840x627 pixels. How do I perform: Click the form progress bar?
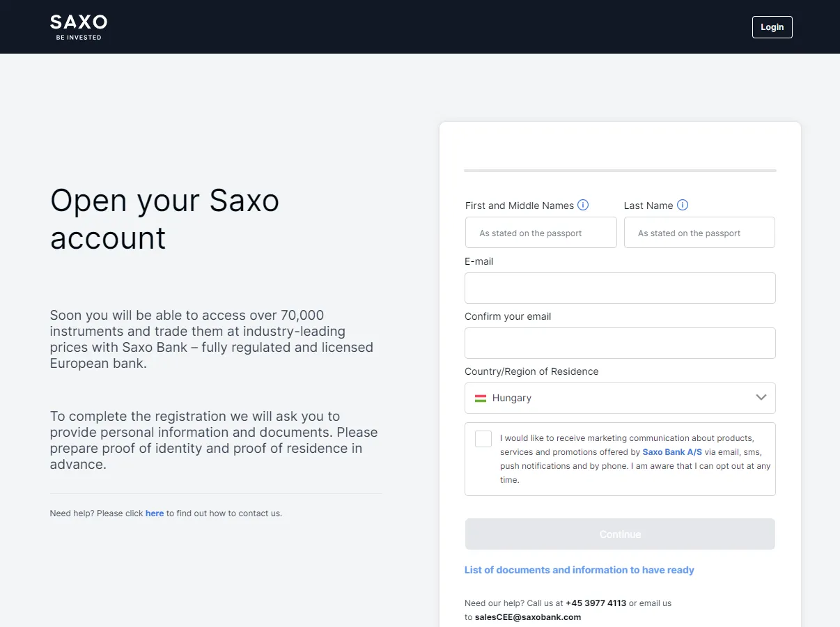pyautogui.click(x=620, y=170)
